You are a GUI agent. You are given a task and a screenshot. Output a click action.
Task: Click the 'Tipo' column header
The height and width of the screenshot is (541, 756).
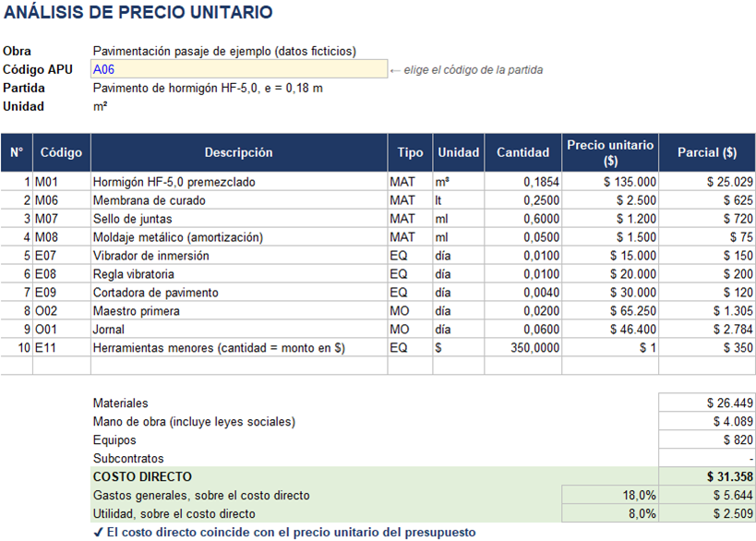point(410,152)
